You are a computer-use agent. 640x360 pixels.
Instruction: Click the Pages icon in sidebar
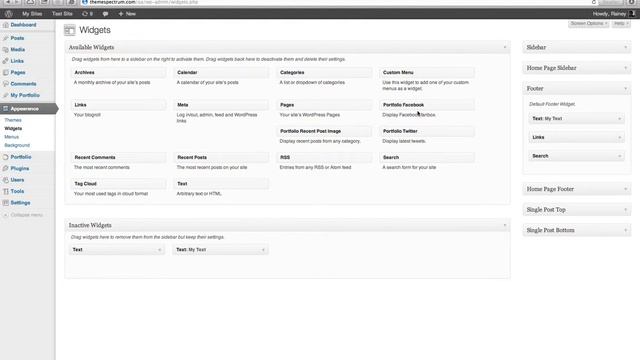[6, 72]
